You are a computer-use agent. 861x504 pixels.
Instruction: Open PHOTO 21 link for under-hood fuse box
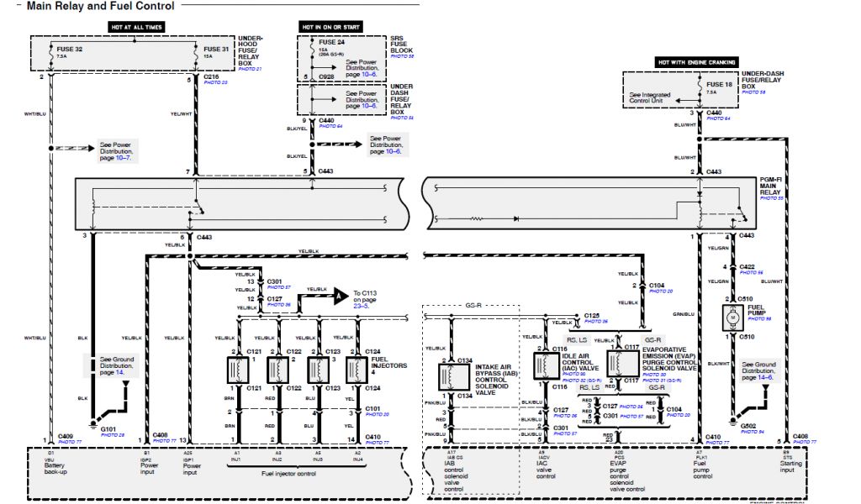[x=251, y=68]
